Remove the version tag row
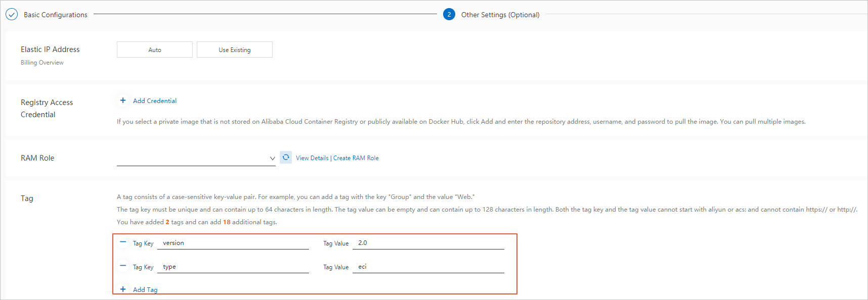 coord(123,242)
